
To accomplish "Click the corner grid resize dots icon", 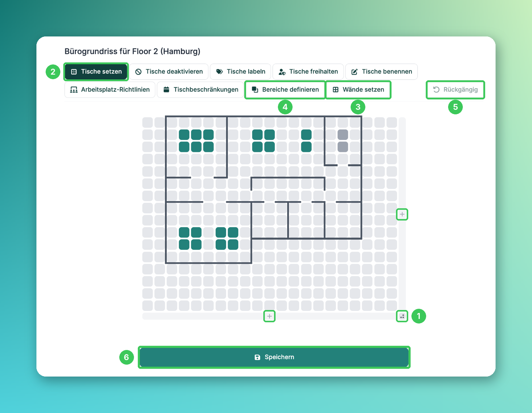I will 402,316.
